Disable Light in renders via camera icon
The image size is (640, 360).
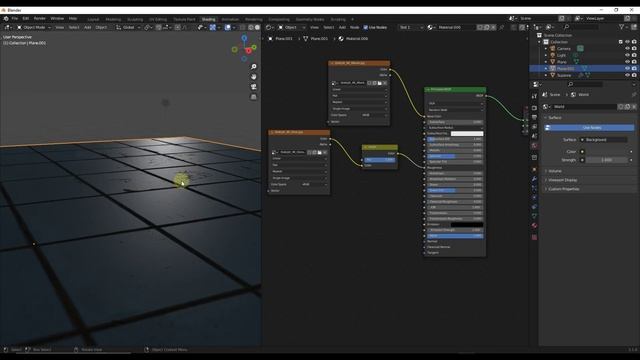point(634,55)
